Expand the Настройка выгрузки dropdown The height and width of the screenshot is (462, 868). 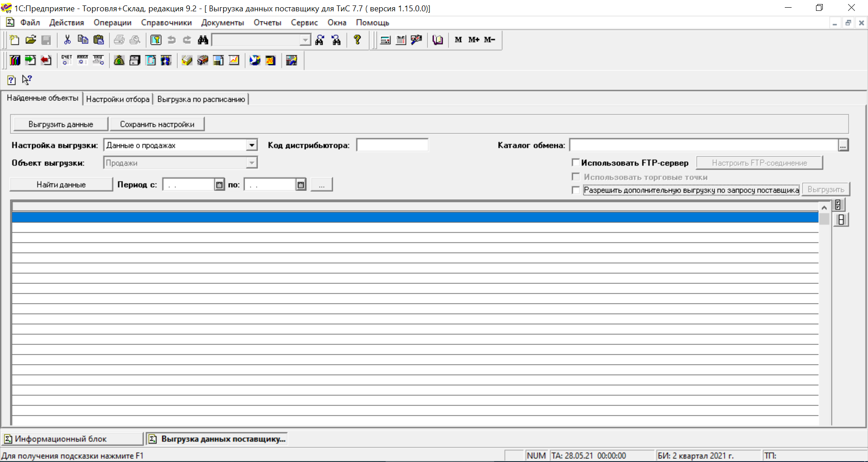pos(252,145)
